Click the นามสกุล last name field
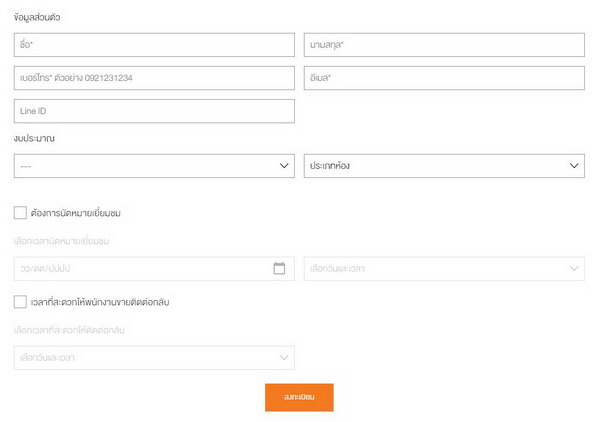Screen dimensions: 600x422 coord(444,45)
